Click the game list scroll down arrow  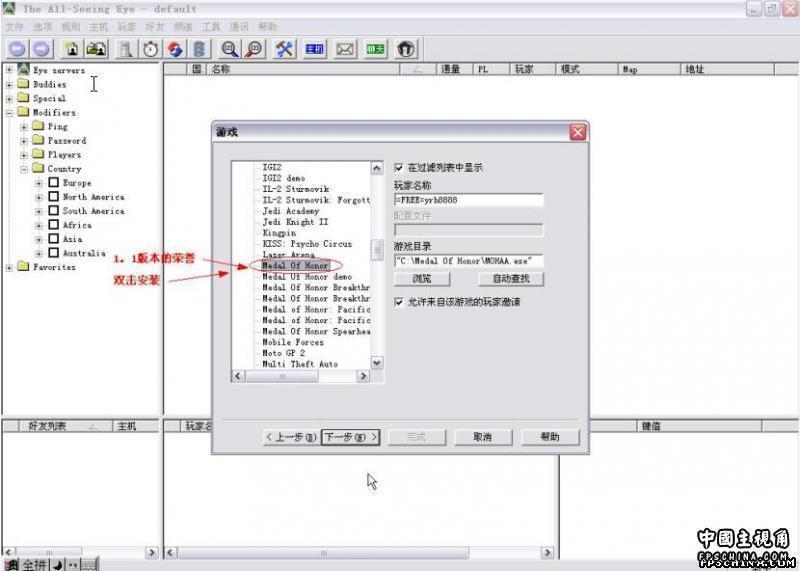(377, 363)
